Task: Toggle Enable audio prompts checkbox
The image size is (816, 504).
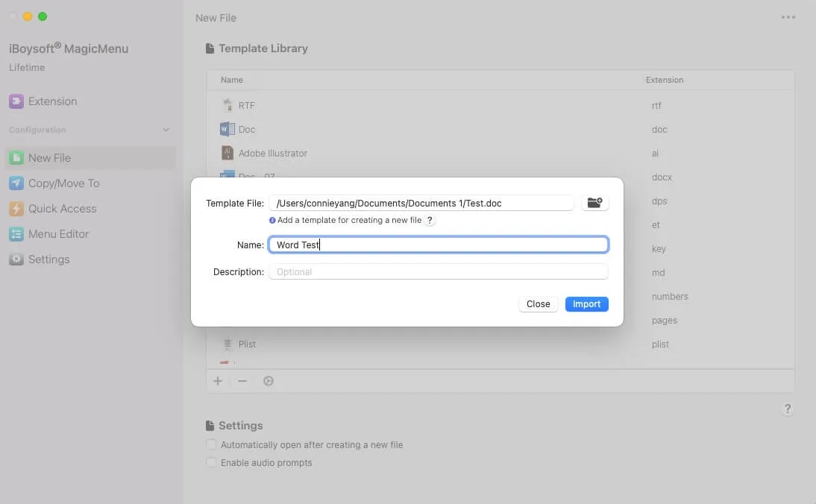Action: (x=211, y=462)
